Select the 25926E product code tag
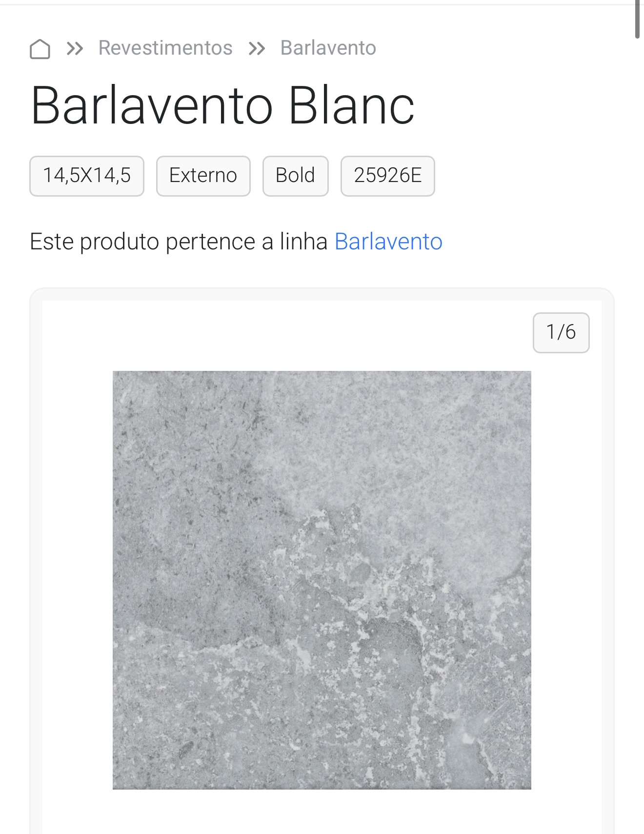The height and width of the screenshot is (834, 644). click(387, 176)
